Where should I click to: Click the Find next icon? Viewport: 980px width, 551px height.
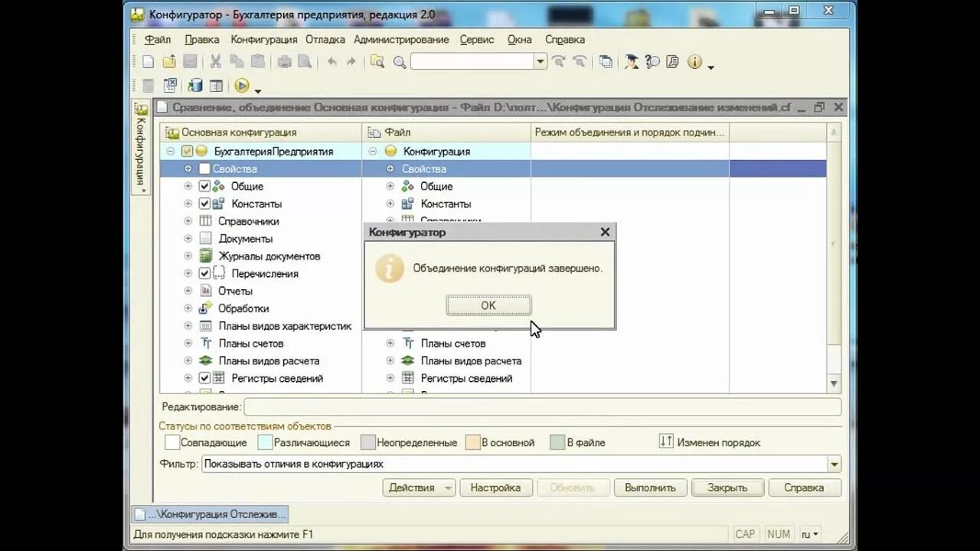[560, 62]
